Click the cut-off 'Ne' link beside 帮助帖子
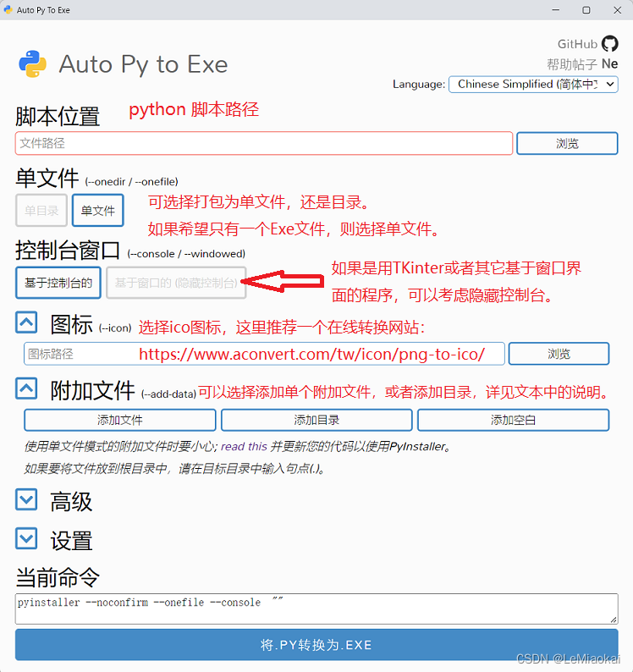Image resolution: width=633 pixels, height=672 pixels. (609, 63)
